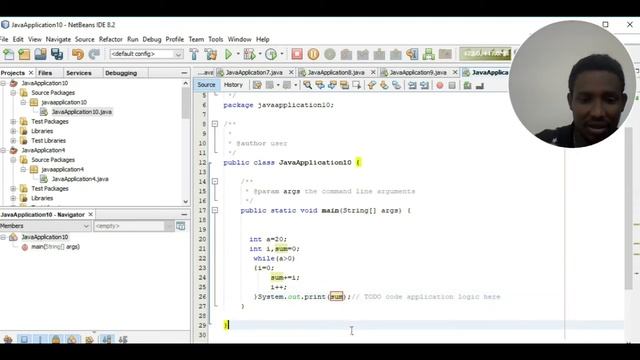
Task: Open the Run Project dropdown arrow
Action: click(x=238, y=54)
